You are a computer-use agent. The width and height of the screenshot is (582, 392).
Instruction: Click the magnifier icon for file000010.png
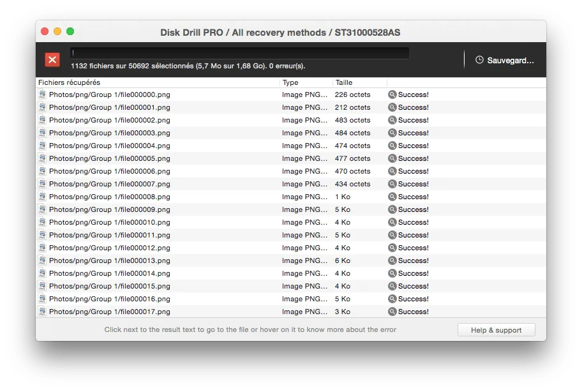392,222
